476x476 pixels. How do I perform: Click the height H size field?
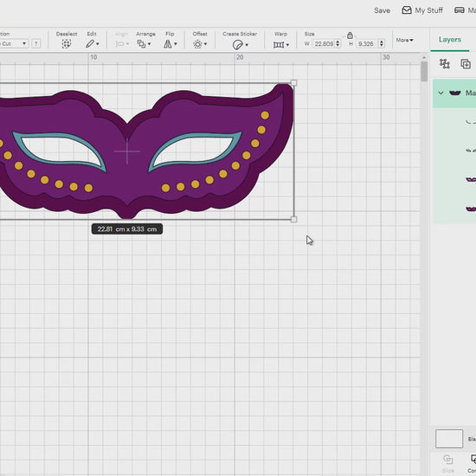pos(367,44)
